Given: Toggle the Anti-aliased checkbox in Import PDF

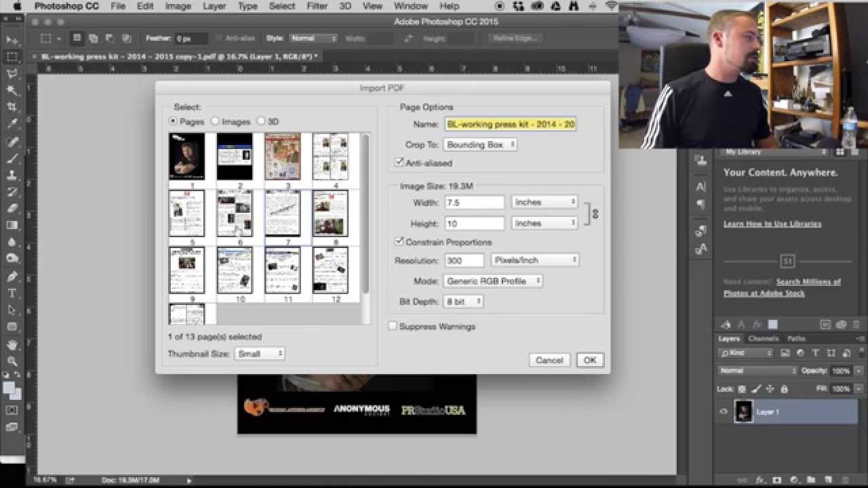Looking at the screenshot, I should click(x=399, y=163).
